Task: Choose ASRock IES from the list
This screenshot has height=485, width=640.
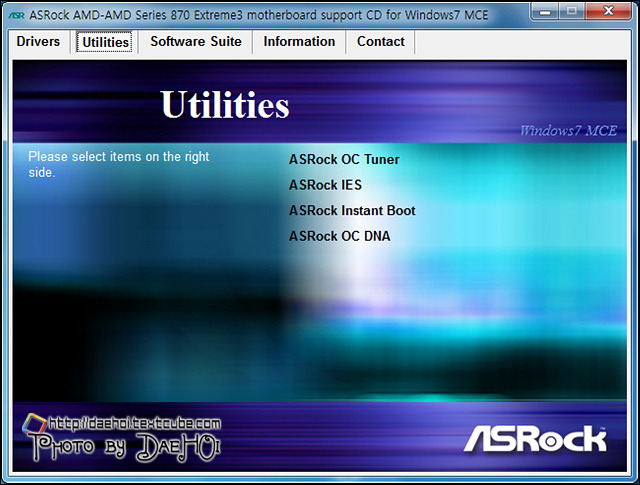Action: pyautogui.click(x=325, y=185)
